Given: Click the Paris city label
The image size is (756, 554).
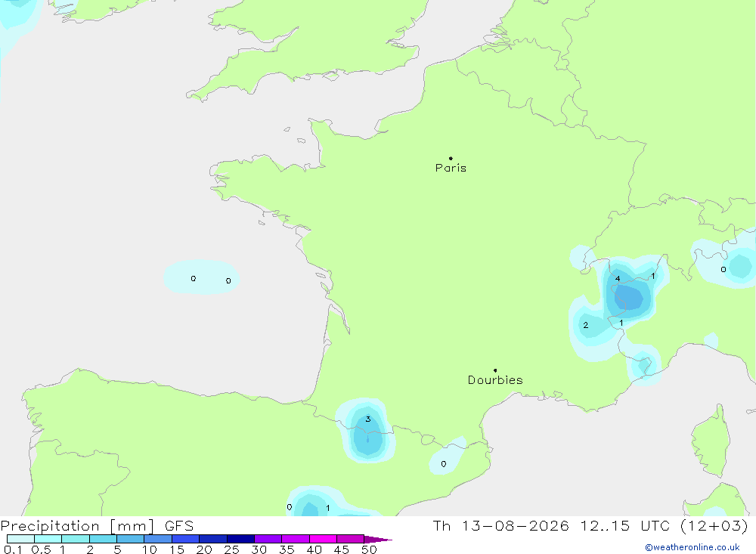Looking at the screenshot, I should (x=451, y=168).
